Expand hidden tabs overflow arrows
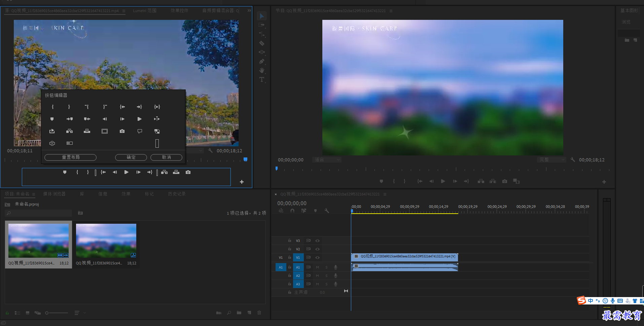This screenshot has width=644, height=326. pyautogui.click(x=249, y=10)
